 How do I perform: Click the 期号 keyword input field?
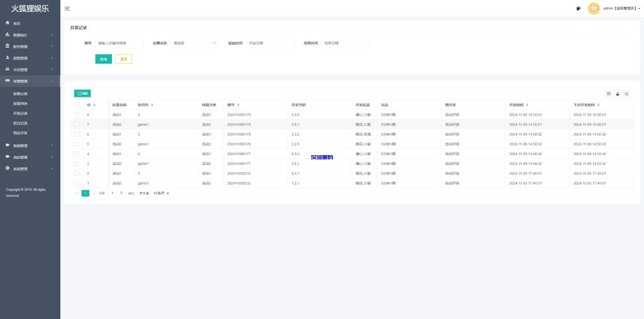tap(119, 43)
